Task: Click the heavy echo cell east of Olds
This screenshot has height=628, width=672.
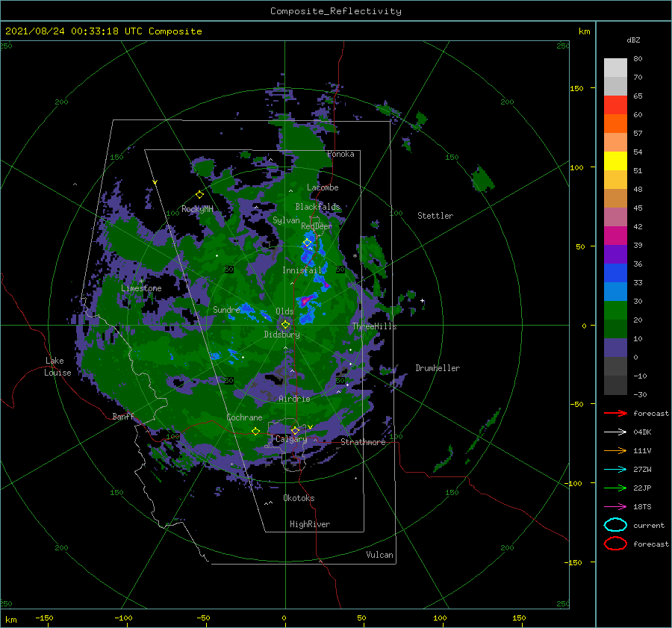Action: tap(308, 299)
